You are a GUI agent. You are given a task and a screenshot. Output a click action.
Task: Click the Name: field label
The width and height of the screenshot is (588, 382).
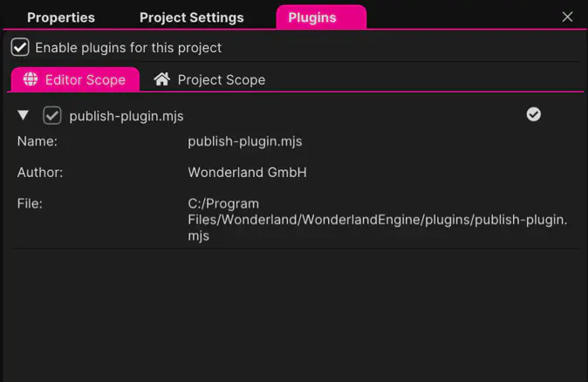tap(38, 140)
